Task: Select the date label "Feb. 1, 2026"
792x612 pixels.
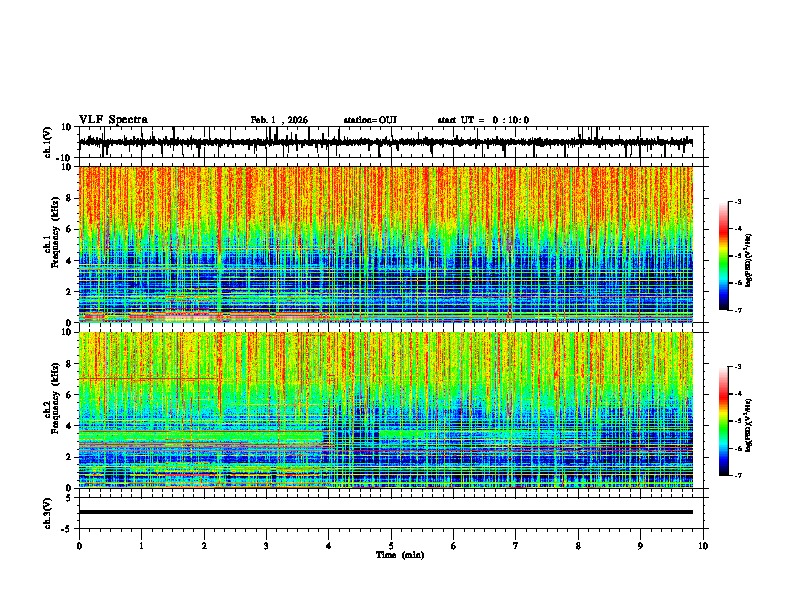Action: click(279, 120)
